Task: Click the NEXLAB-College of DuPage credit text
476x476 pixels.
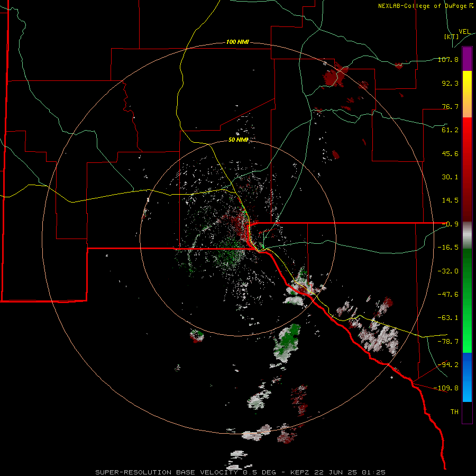Action: point(425,6)
